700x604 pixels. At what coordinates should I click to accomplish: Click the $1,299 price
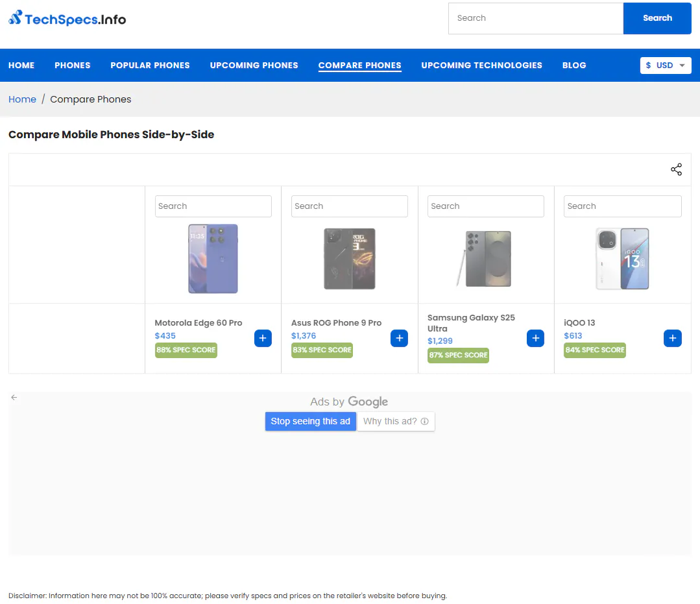(440, 341)
